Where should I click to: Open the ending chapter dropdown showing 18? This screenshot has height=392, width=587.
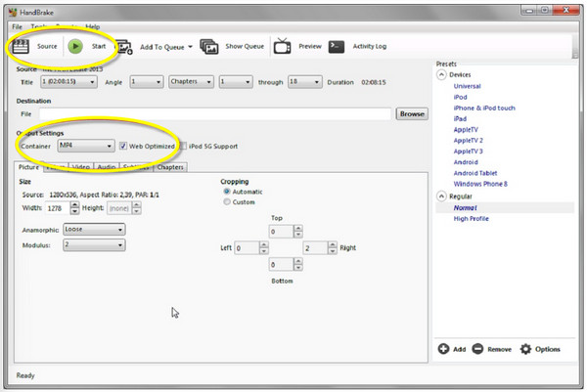304,82
